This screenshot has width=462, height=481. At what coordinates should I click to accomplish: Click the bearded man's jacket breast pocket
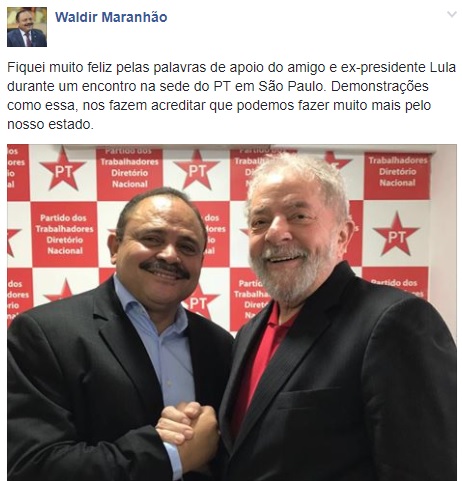point(310,398)
